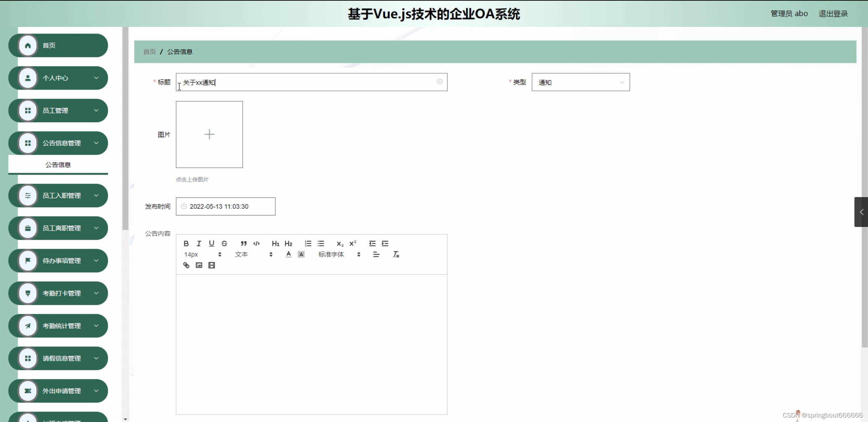Click inside the 公告内容 editor text area

pos(311,344)
